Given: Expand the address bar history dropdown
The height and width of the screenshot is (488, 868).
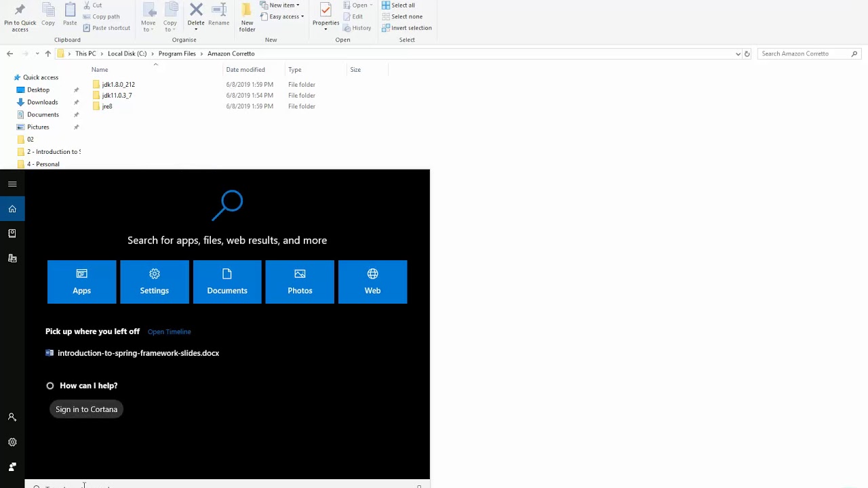Looking at the screenshot, I should [738, 54].
